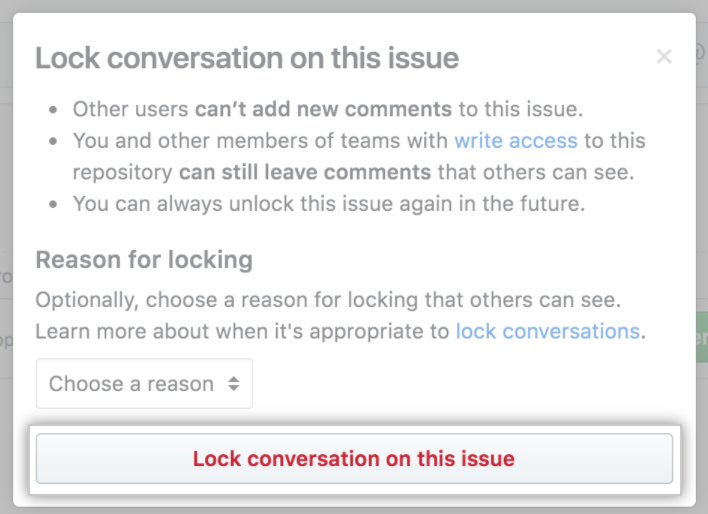The image size is (708, 514).
Task: Click the green button behind the dialog's right edge
Action: [x=701, y=338]
